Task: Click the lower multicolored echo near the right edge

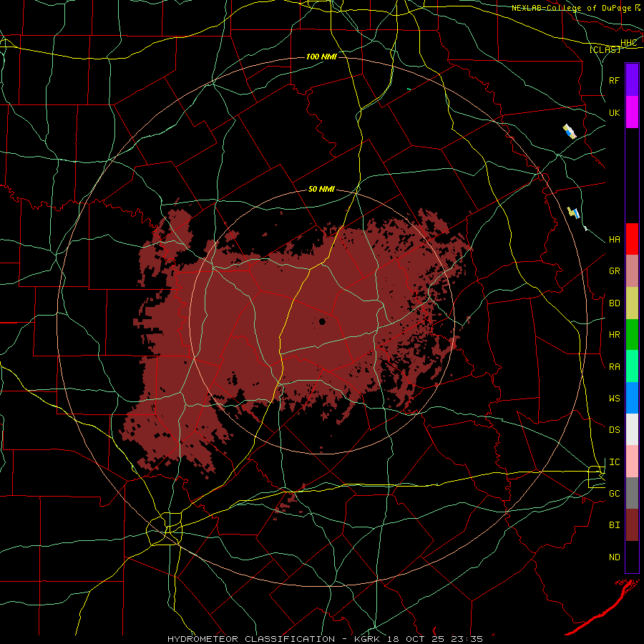Action: tap(573, 213)
